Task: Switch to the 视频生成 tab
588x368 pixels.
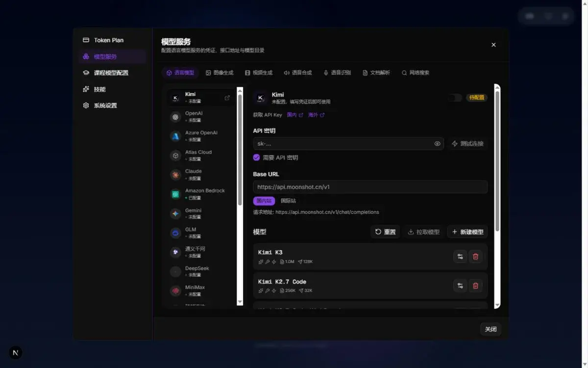Action: (x=259, y=73)
